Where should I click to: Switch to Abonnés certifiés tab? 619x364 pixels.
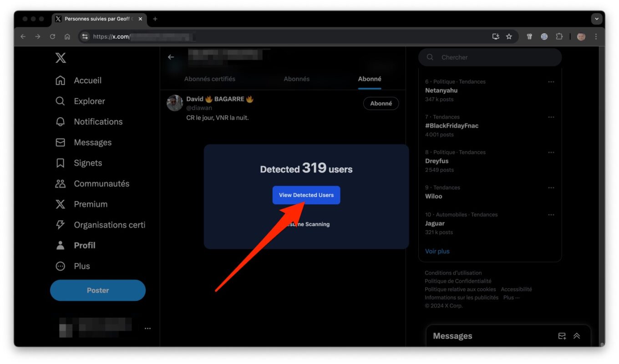tap(210, 79)
